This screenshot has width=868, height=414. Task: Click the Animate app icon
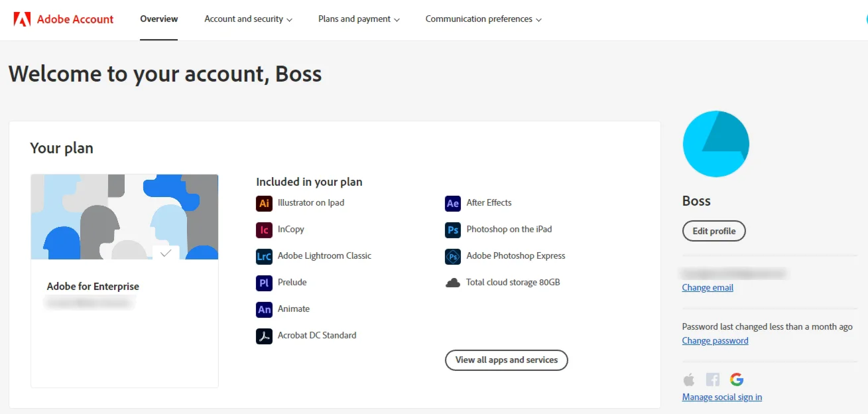tap(264, 310)
